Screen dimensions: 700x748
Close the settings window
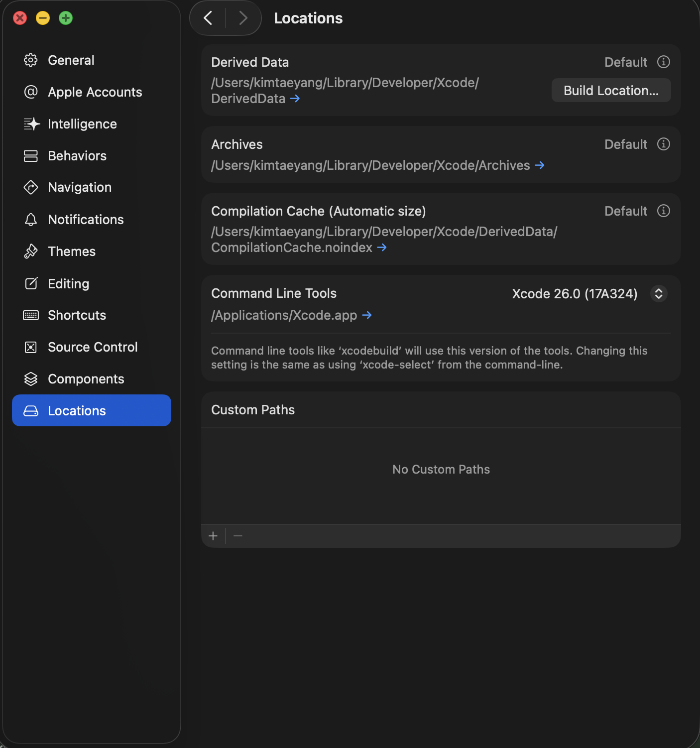[x=20, y=18]
